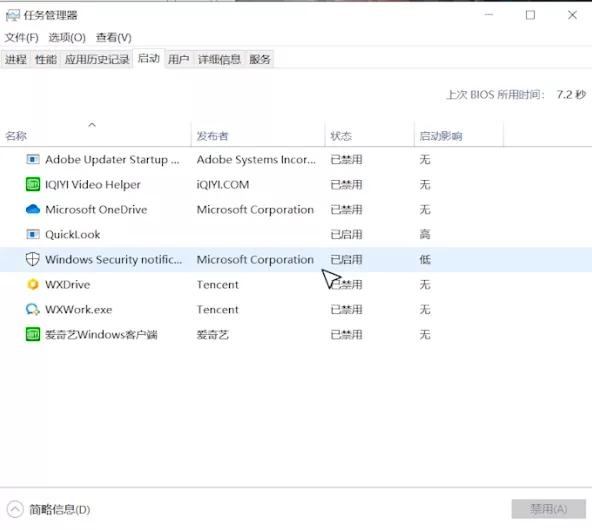Click publisher Microsoft Corporation in OneDrive row
592x530 pixels.
tap(255, 210)
